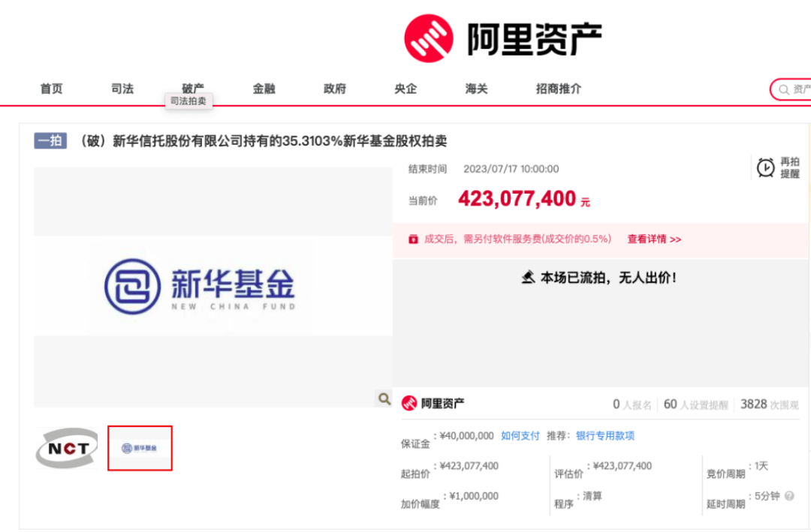Click the 再拍提醒 alarm clock icon
Screen dimensions: 811x532
pyautogui.click(x=765, y=167)
